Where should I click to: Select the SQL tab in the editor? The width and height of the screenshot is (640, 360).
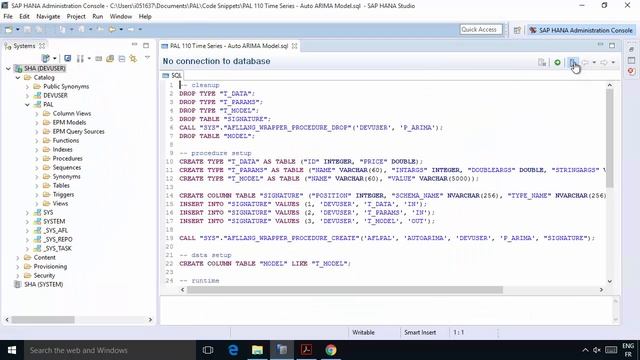point(172,76)
